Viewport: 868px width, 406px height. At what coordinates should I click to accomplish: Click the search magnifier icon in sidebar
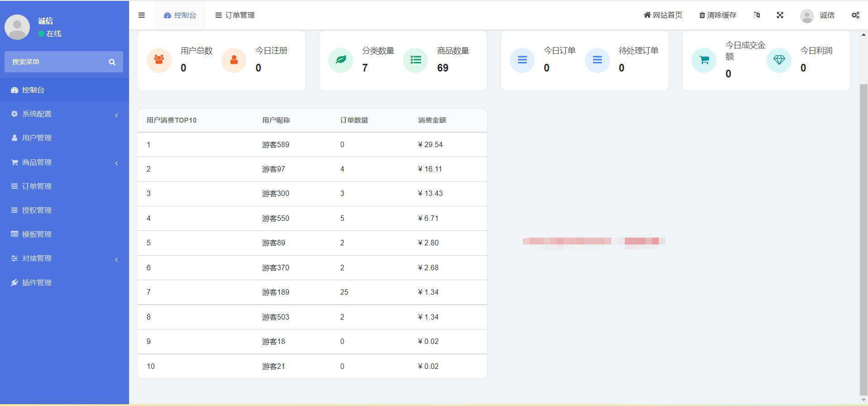point(112,62)
